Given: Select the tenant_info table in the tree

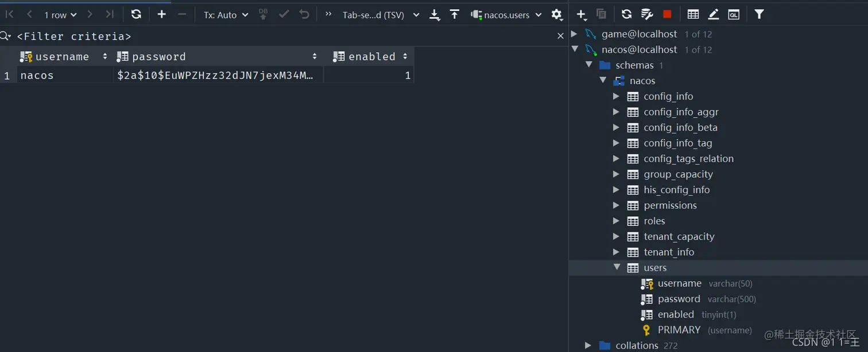Looking at the screenshot, I should point(669,252).
